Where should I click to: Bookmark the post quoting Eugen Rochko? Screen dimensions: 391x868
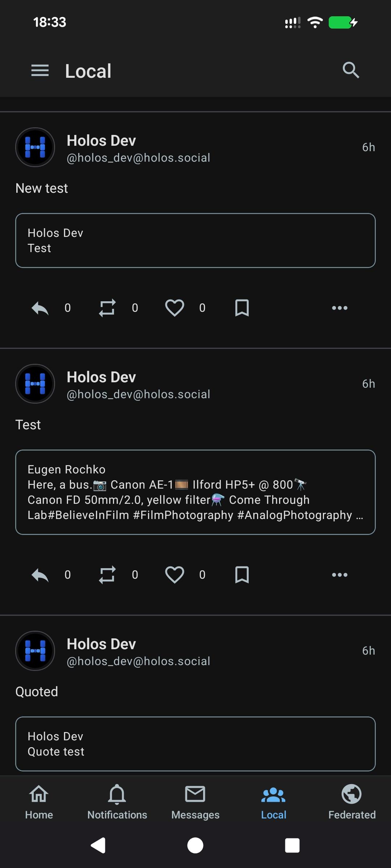pyautogui.click(x=242, y=575)
